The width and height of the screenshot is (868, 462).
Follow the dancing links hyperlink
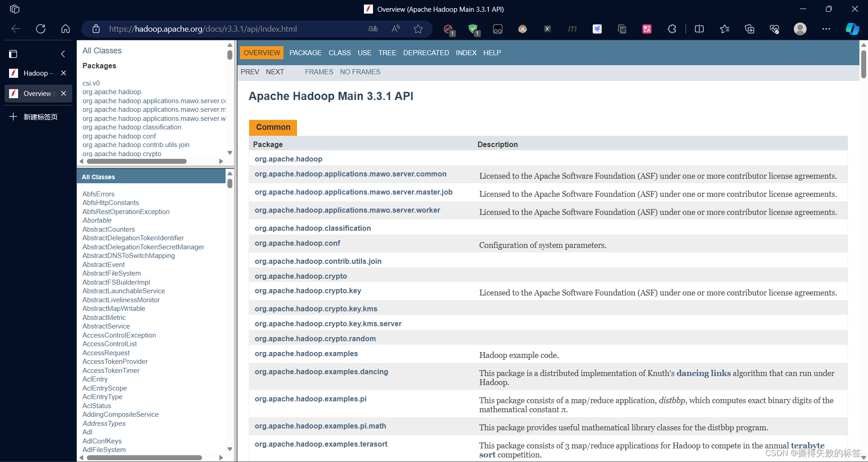(x=703, y=373)
